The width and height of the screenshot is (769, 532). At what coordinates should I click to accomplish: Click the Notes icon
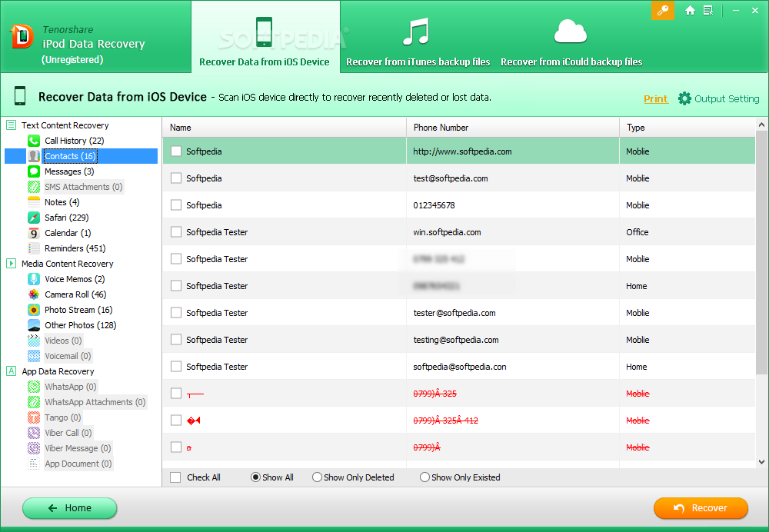click(x=34, y=202)
